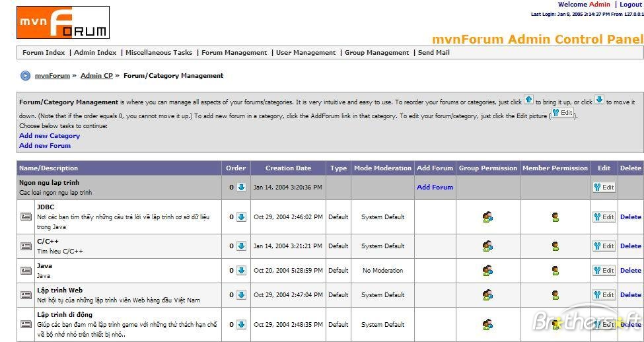Delete the Lập trình Web forum
This screenshot has height=342, width=644.
pos(630,294)
